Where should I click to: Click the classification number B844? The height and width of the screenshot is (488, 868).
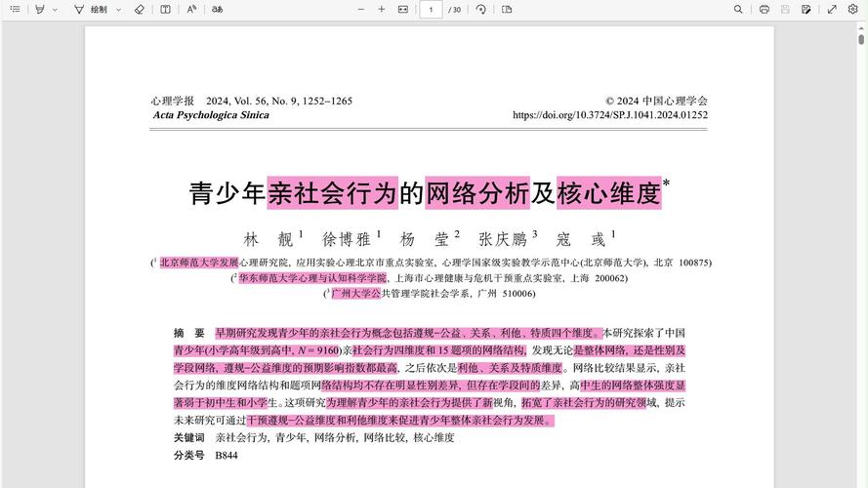227,456
